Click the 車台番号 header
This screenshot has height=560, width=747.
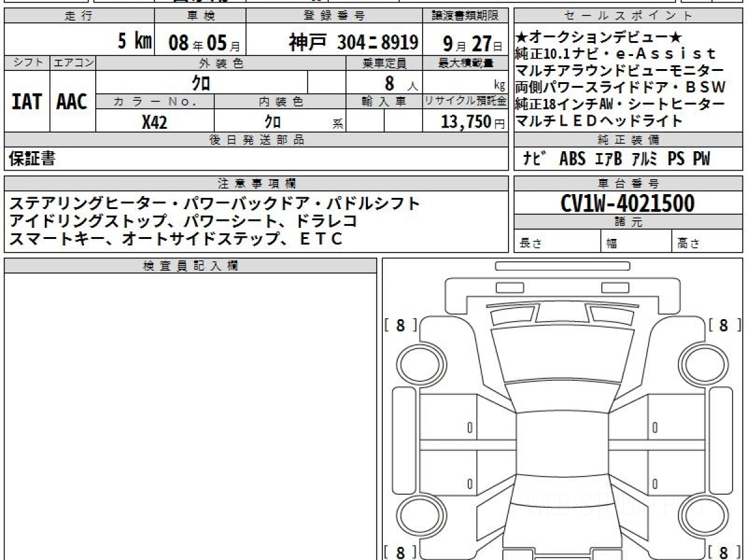click(x=628, y=184)
